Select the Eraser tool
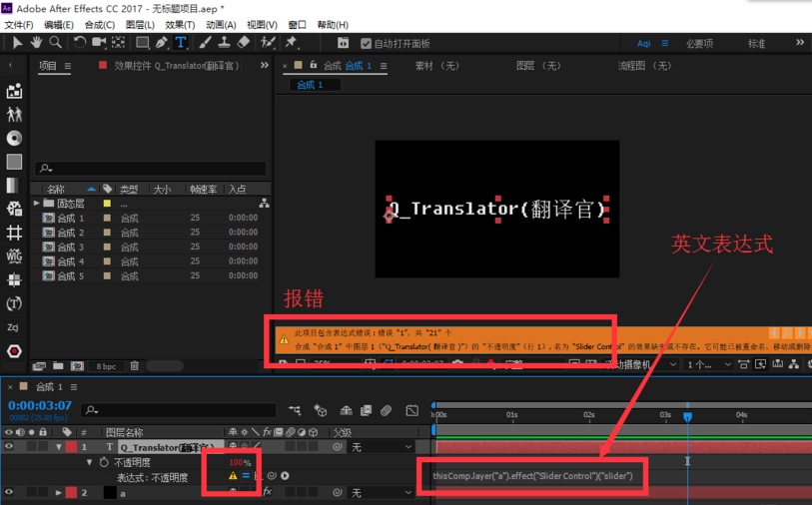812x505 pixels. pos(243,43)
